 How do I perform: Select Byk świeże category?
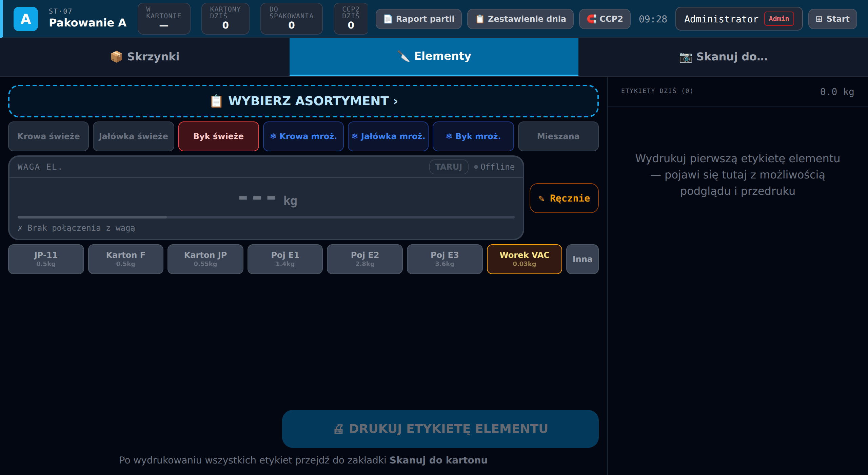pyautogui.click(x=219, y=136)
